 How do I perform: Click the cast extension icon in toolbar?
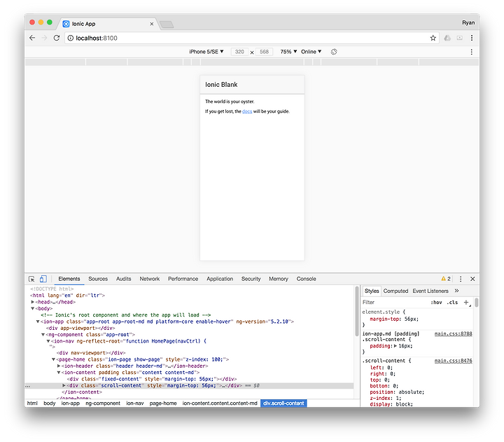(x=460, y=38)
